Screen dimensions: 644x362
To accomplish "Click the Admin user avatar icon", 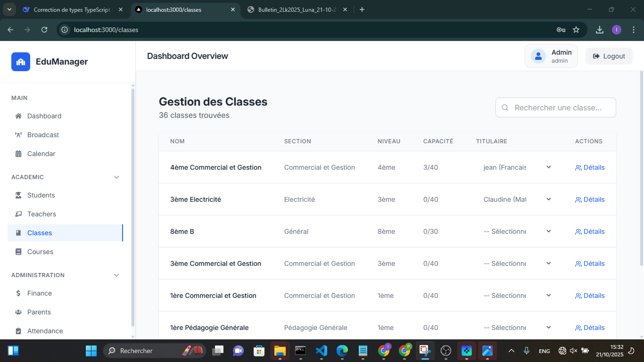I will pos(538,56).
